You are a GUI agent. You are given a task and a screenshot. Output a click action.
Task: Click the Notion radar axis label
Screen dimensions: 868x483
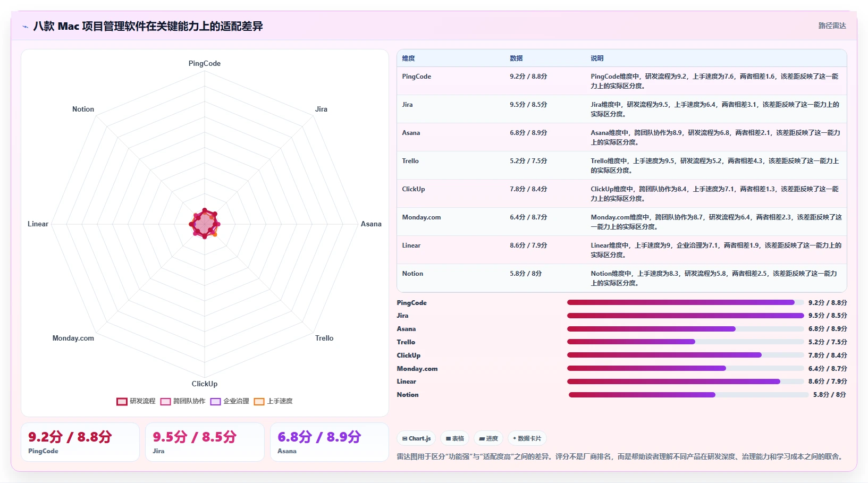click(x=83, y=109)
